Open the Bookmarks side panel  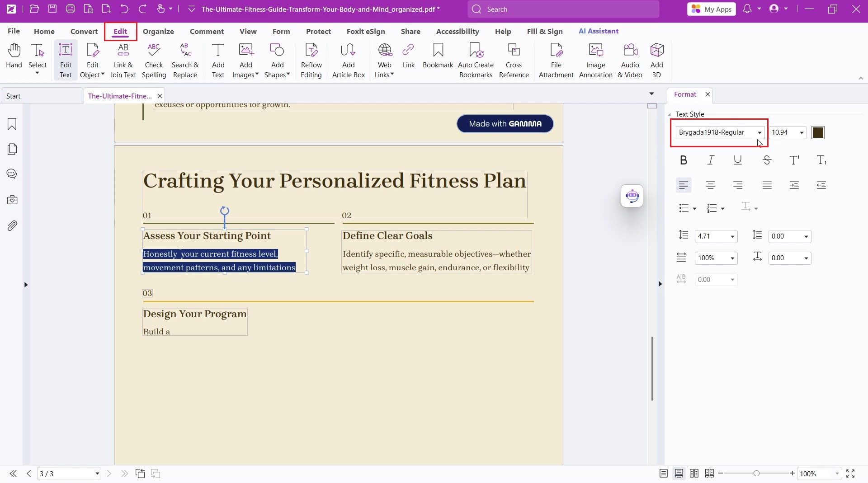point(12,124)
